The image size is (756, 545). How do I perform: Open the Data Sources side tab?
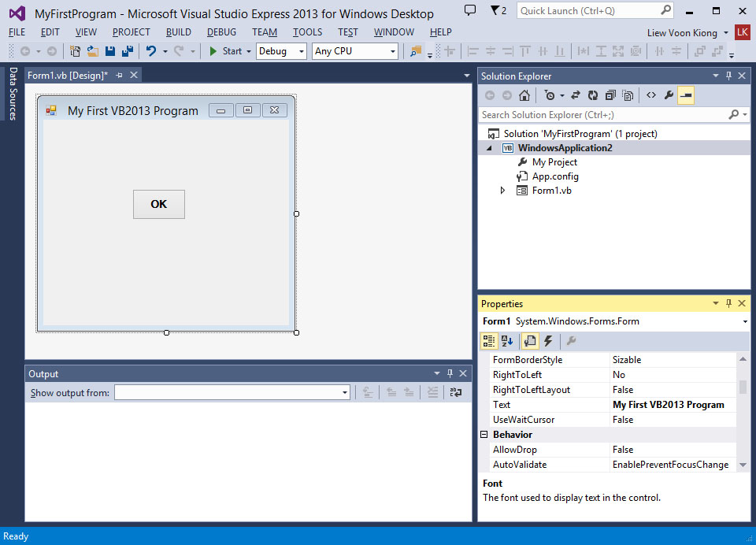coord(13,93)
